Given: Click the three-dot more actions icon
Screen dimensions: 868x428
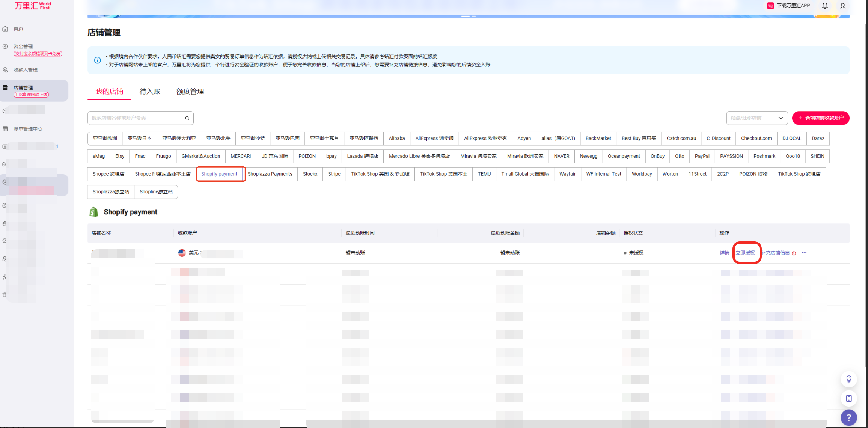Looking at the screenshot, I should 804,253.
